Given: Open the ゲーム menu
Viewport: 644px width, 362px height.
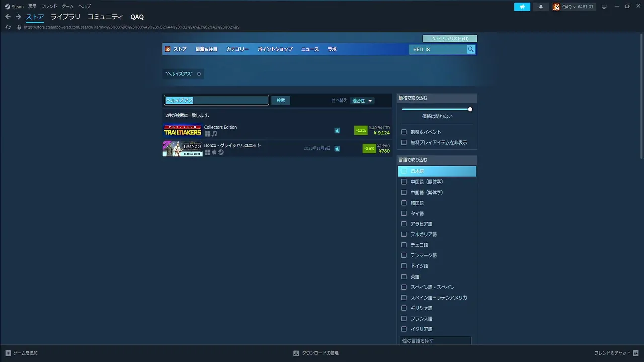Looking at the screenshot, I should 67,7.
